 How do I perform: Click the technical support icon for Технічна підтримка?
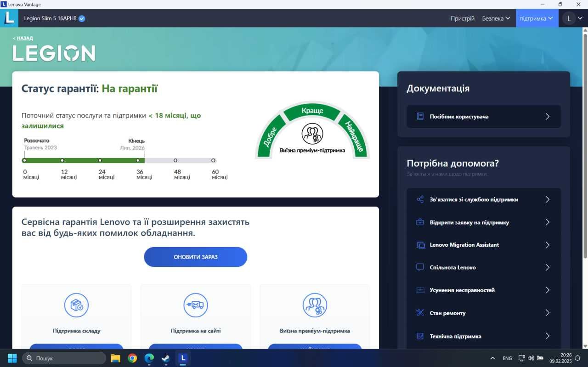pos(420,336)
